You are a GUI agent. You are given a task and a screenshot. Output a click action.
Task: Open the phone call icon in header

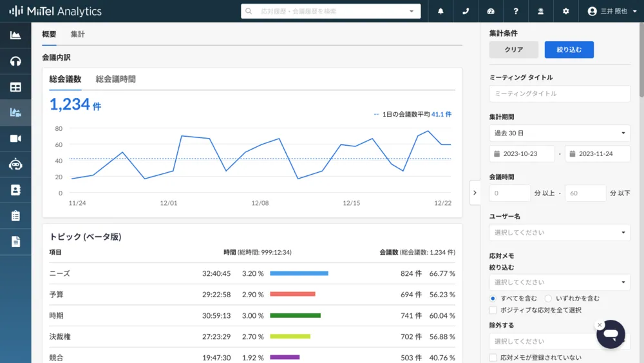(466, 11)
